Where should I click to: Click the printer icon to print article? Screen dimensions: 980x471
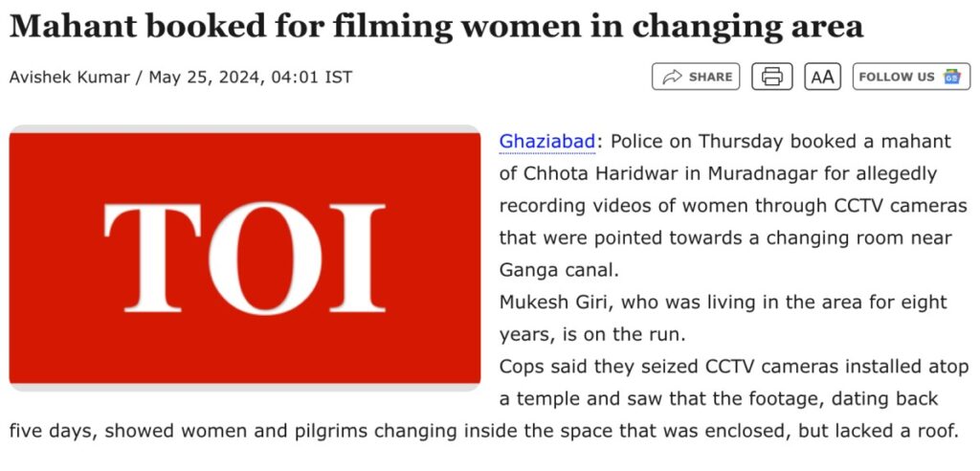pyautogui.click(x=772, y=77)
